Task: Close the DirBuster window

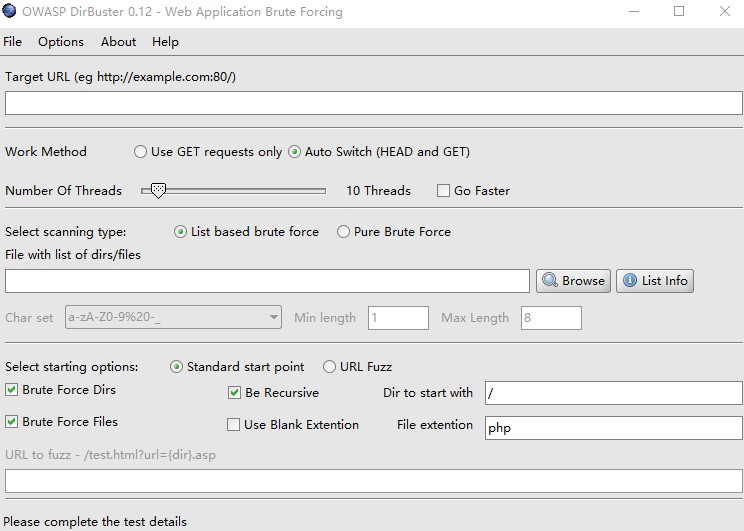Action: pos(725,11)
